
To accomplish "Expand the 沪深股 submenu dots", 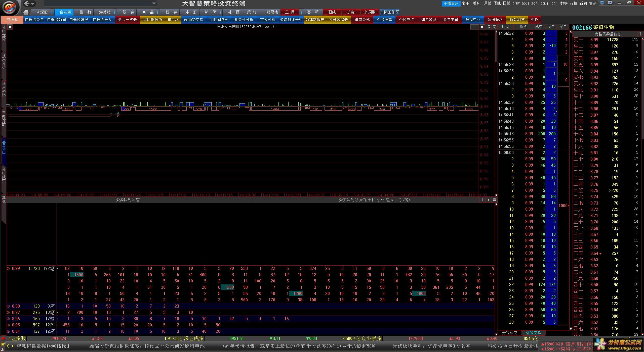I will click(52, 12).
